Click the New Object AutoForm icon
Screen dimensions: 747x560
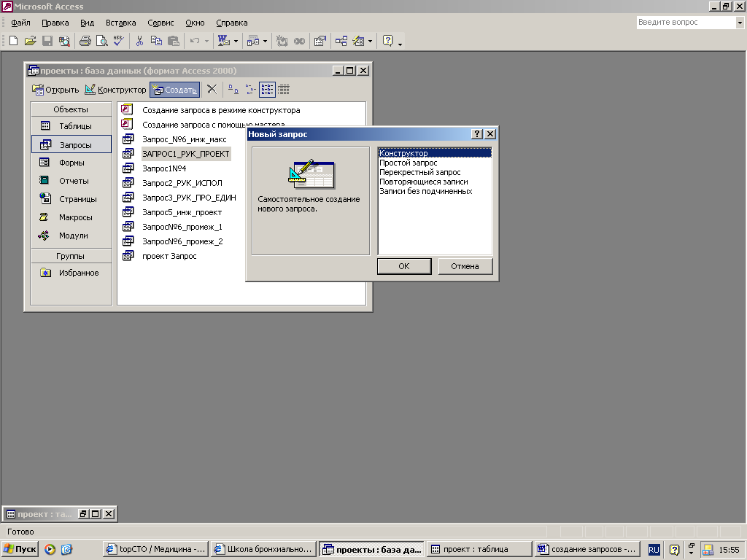[x=358, y=41]
